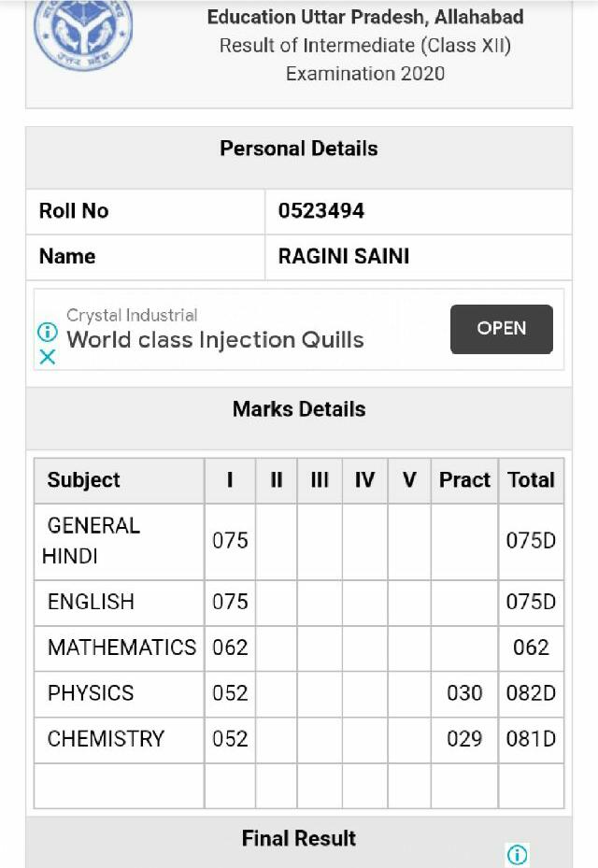The image size is (598, 868).
Task: Select the roll number 0523494
Action: coord(321,211)
